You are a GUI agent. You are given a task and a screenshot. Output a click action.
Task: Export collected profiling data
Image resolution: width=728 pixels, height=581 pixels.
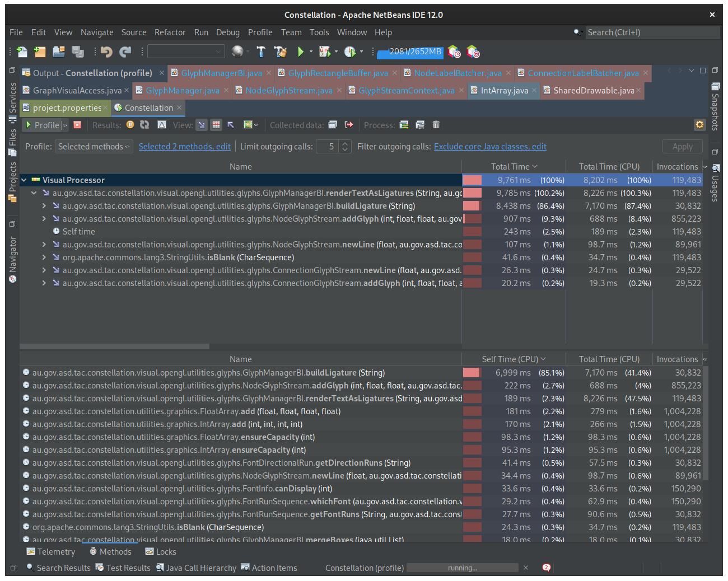(349, 125)
